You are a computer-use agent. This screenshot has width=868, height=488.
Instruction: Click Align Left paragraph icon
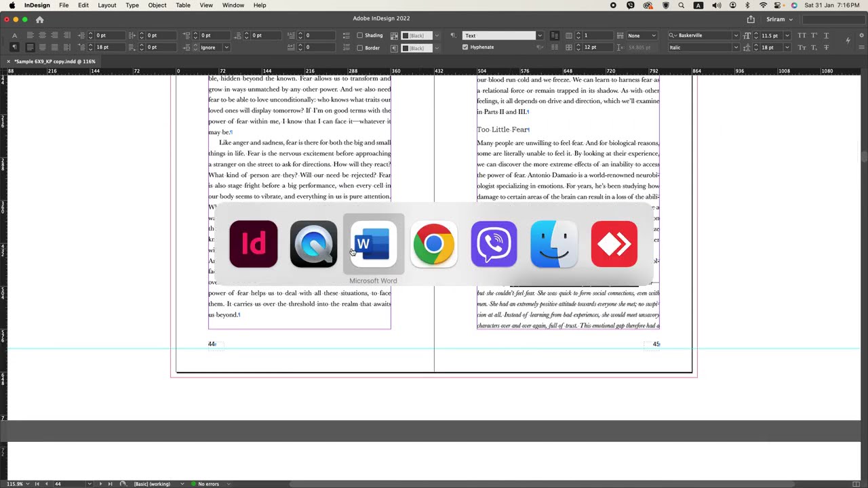(x=30, y=35)
